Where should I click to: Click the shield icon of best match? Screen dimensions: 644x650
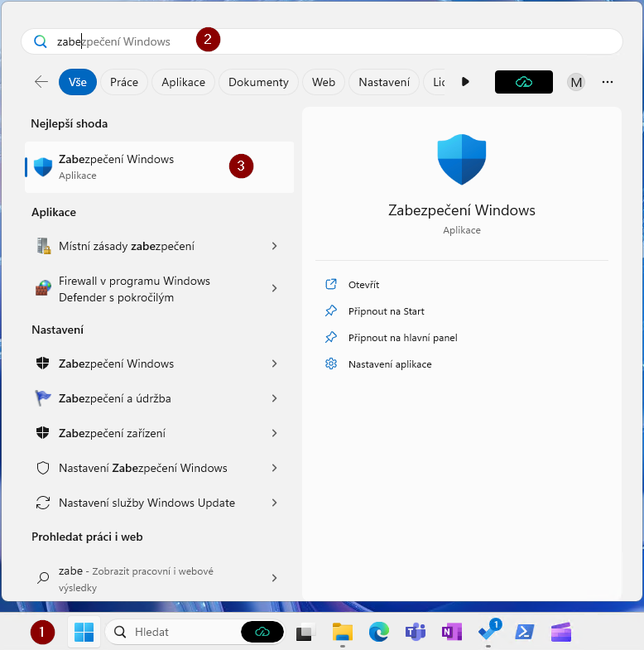pos(43,167)
